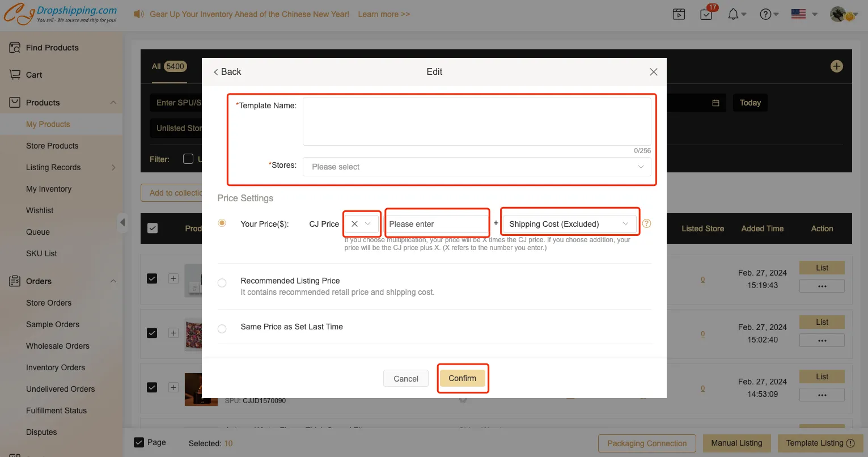Click the Confirm button
The width and height of the screenshot is (868, 457).
(462, 378)
